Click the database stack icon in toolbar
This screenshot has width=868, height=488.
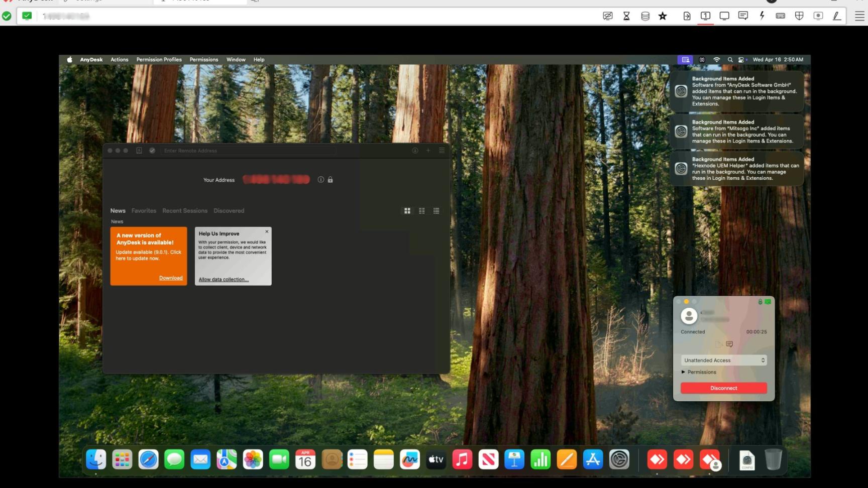645,16
